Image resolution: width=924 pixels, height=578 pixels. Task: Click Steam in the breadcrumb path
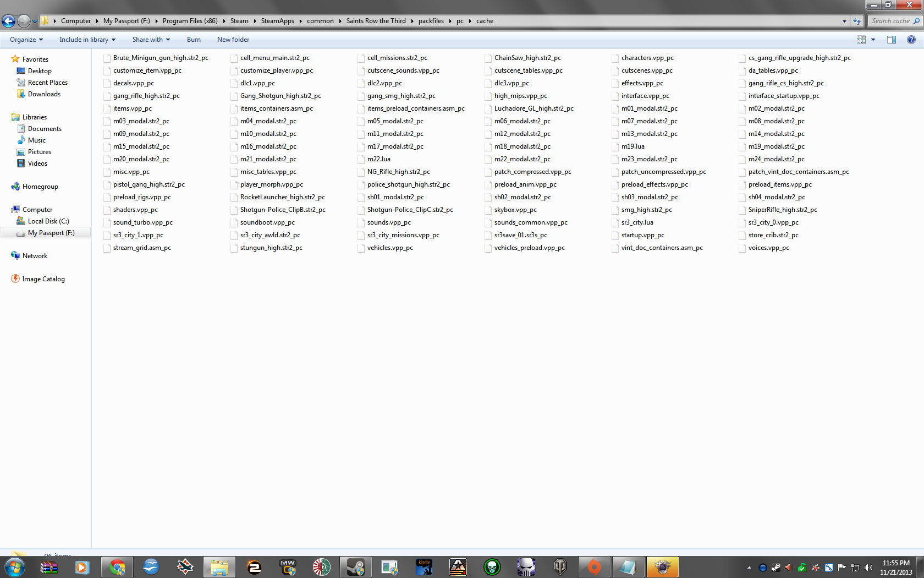[x=239, y=21]
